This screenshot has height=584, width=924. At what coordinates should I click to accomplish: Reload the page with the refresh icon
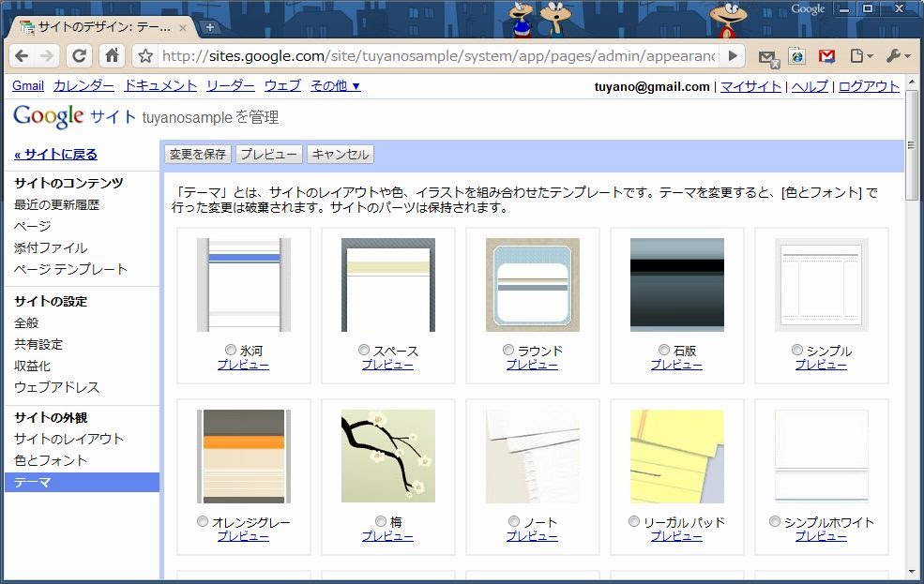pos(80,56)
